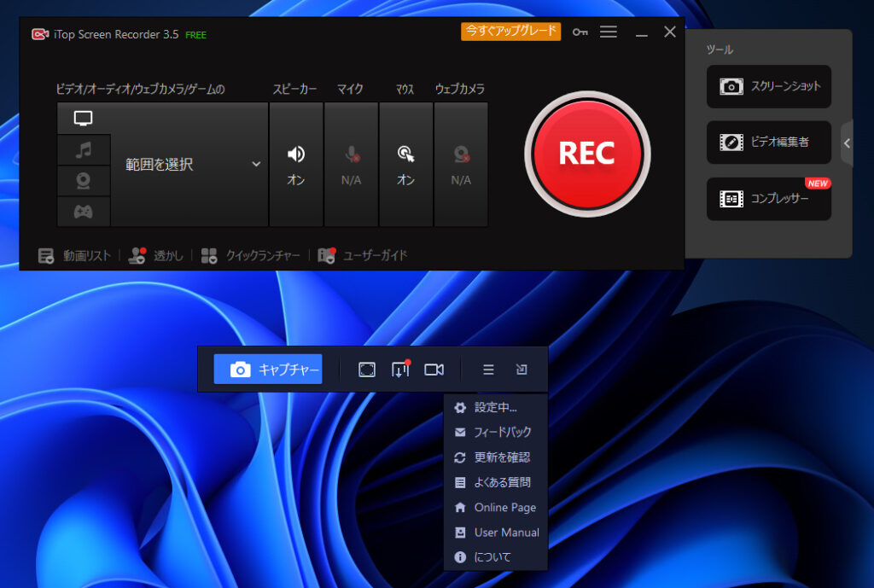Toggle the マウス mouse cursor effect

[405, 165]
